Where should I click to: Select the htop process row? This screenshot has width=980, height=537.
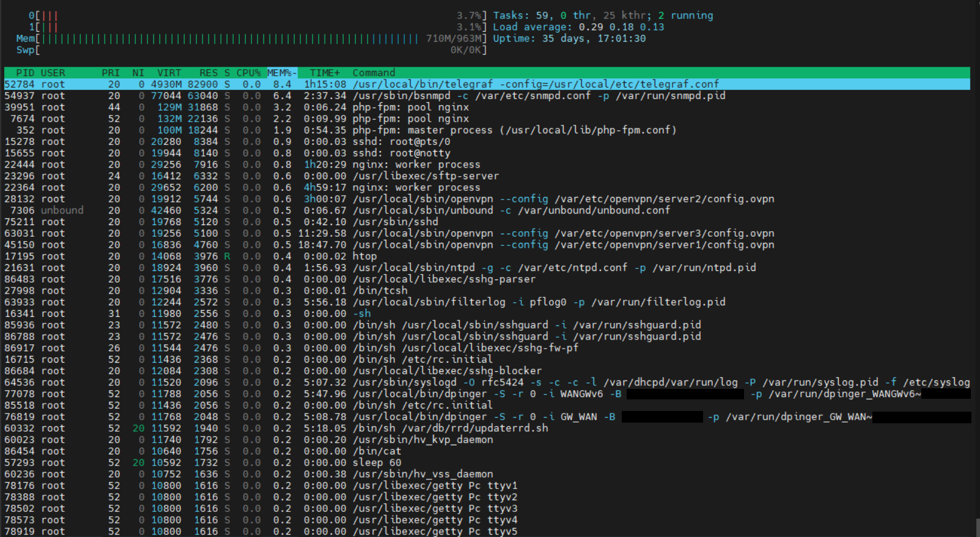pos(487,256)
